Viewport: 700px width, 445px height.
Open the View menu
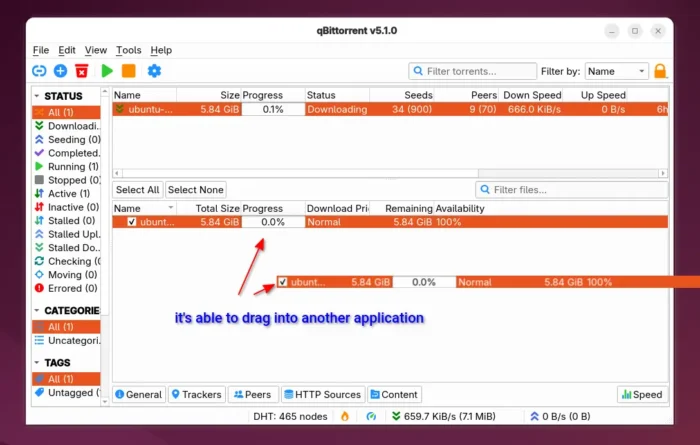(x=96, y=50)
